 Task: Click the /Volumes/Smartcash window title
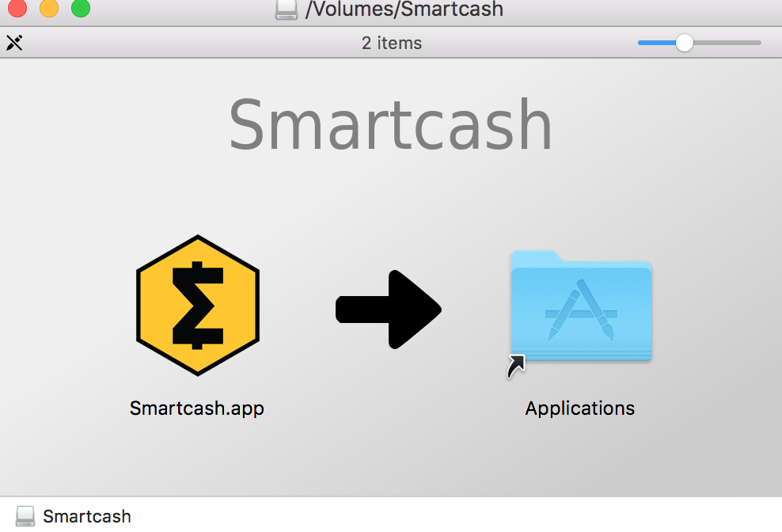click(404, 9)
